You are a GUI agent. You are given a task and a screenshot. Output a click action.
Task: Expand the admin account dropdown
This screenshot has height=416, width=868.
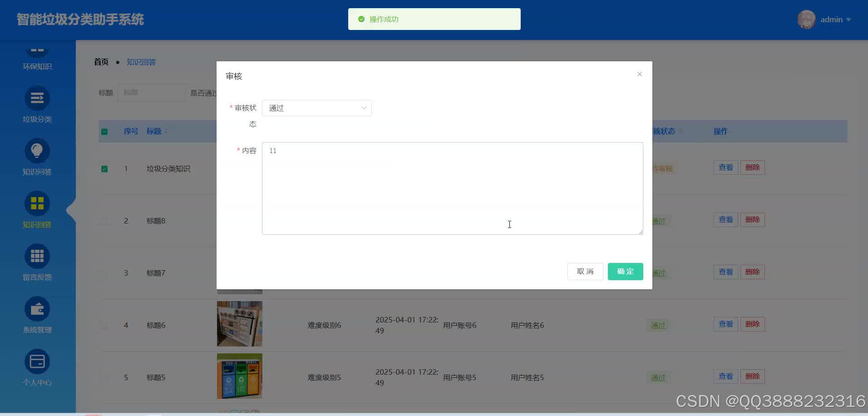848,20
